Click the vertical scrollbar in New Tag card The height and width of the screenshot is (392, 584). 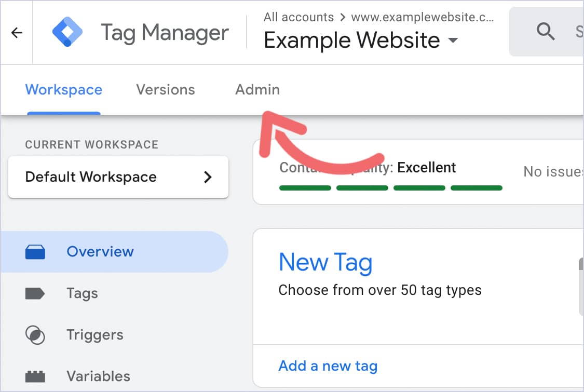point(581,287)
